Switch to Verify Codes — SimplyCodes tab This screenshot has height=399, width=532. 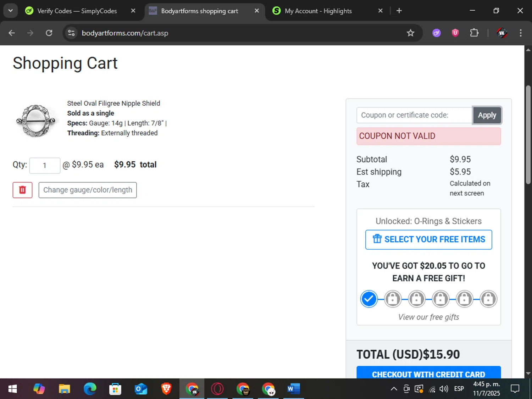click(77, 11)
